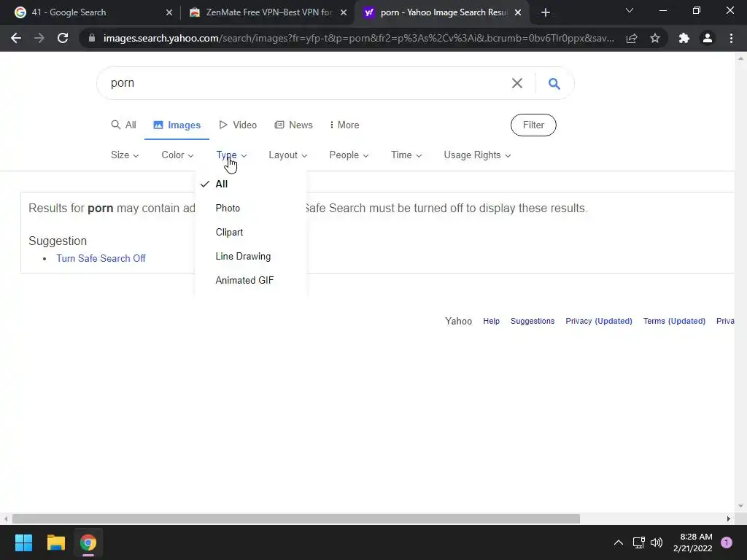Click the horizontal scrollbar thumb
747x560 pixels.
coord(296,518)
